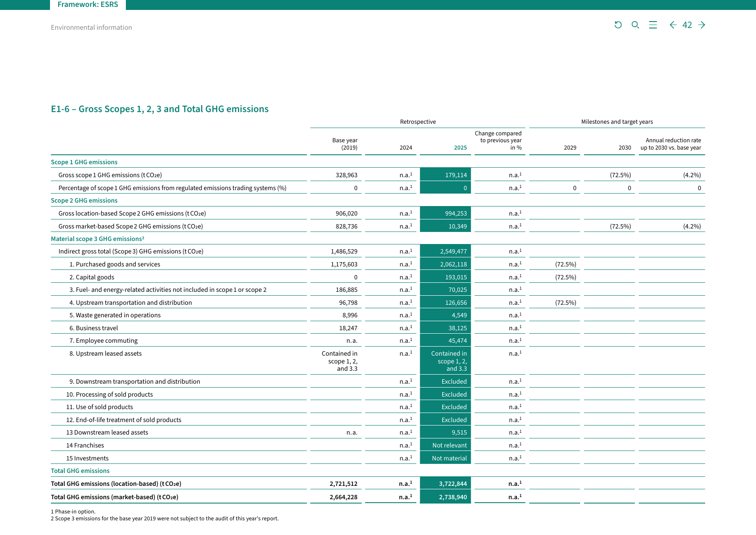
Task: Click the Total GHG emissions section label
Action: click(x=80, y=471)
